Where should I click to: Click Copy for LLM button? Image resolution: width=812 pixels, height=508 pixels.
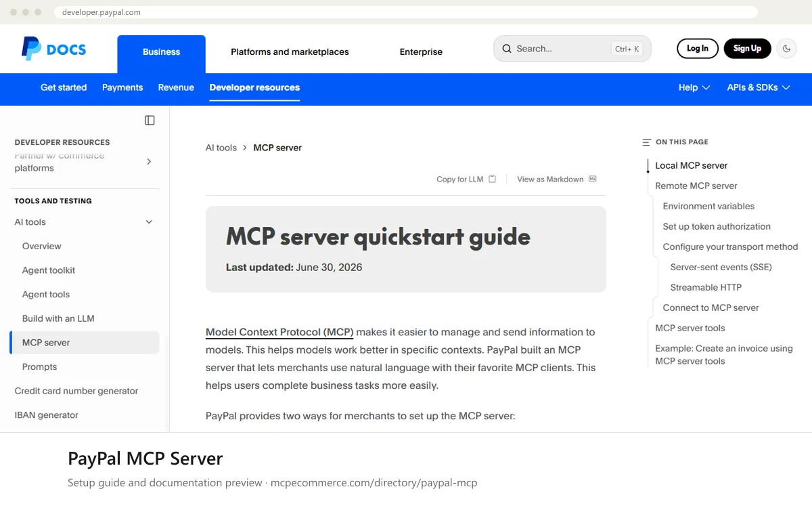tap(466, 179)
